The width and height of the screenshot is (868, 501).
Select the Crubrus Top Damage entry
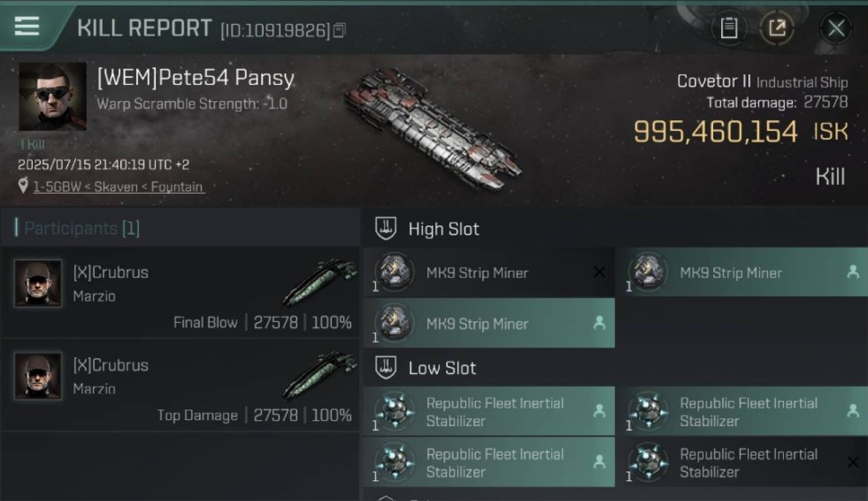click(x=180, y=385)
